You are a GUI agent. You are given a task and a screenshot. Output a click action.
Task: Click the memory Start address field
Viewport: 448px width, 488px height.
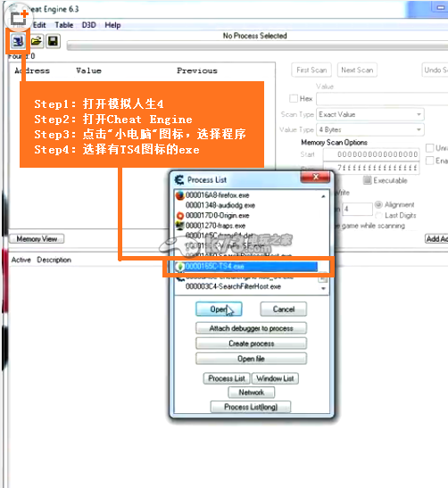[371, 154]
